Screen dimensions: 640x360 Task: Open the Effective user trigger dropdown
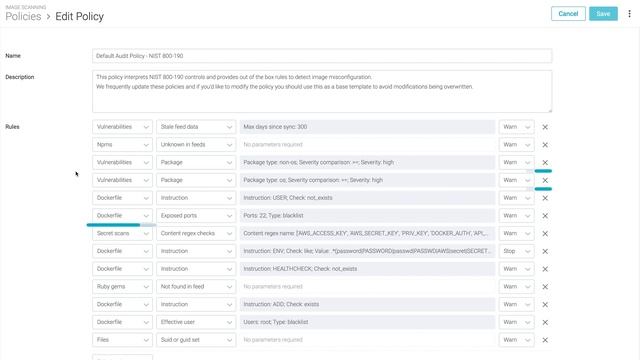[x=196, y=322]
